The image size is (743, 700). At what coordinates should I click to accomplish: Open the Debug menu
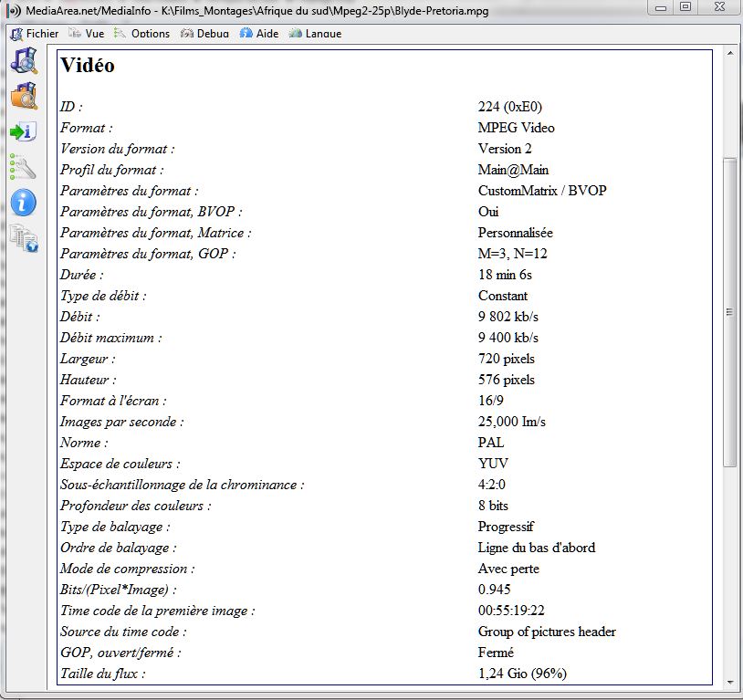coord(204,34)
